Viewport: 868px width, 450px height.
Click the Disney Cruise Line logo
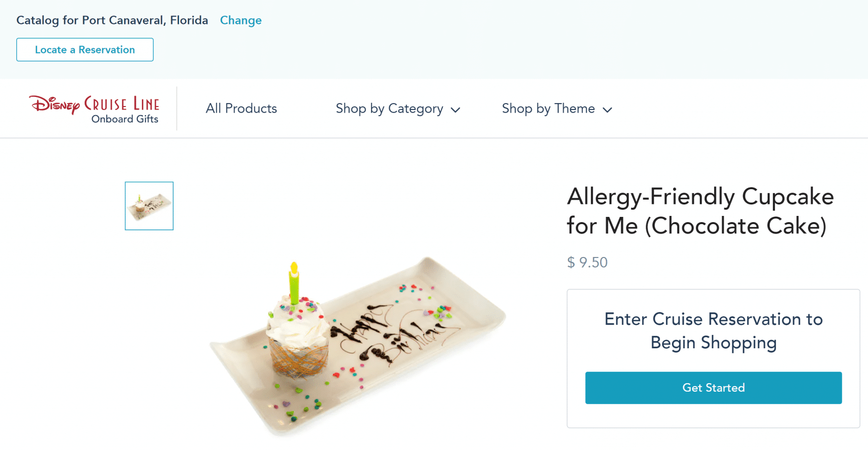point(95,109)
